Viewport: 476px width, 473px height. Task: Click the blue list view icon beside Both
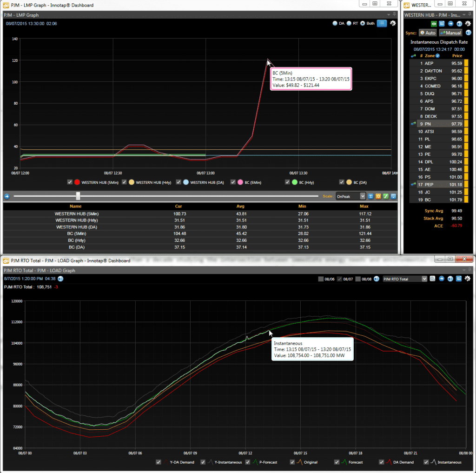(x=382, y=23)
